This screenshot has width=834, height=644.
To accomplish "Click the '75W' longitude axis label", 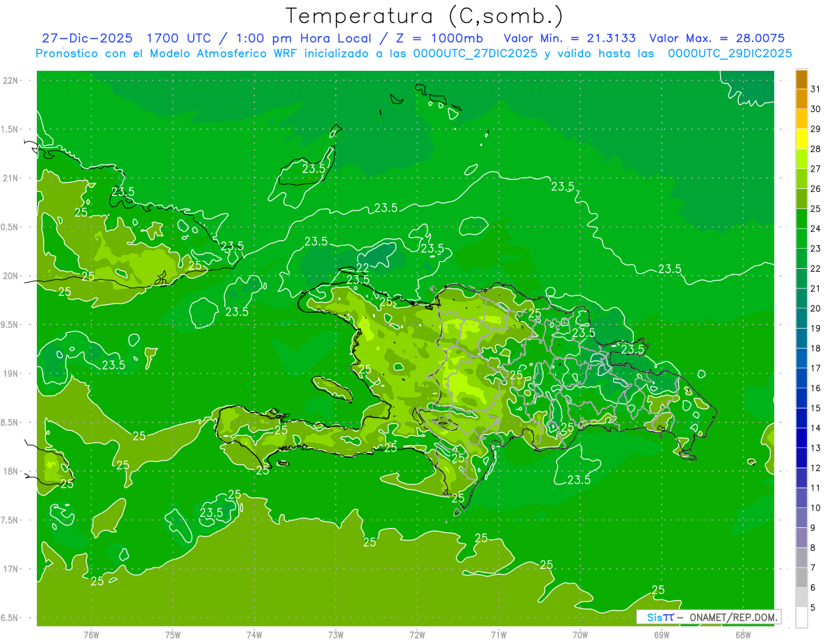I will click(x=173, y=634).
